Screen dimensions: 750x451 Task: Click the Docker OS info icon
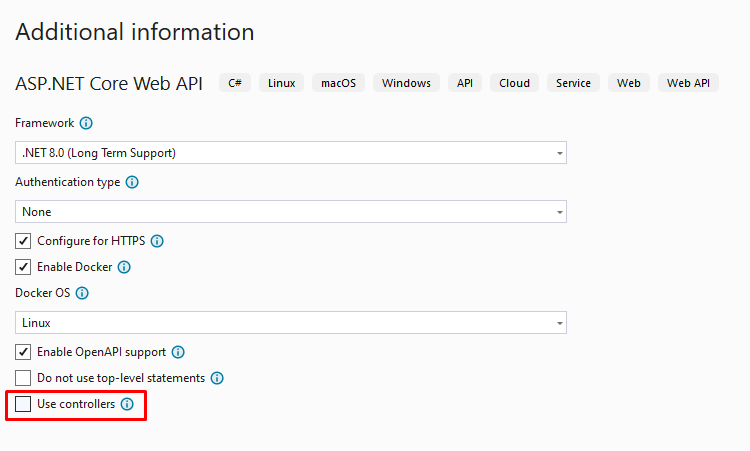click(x=82, y=294)
